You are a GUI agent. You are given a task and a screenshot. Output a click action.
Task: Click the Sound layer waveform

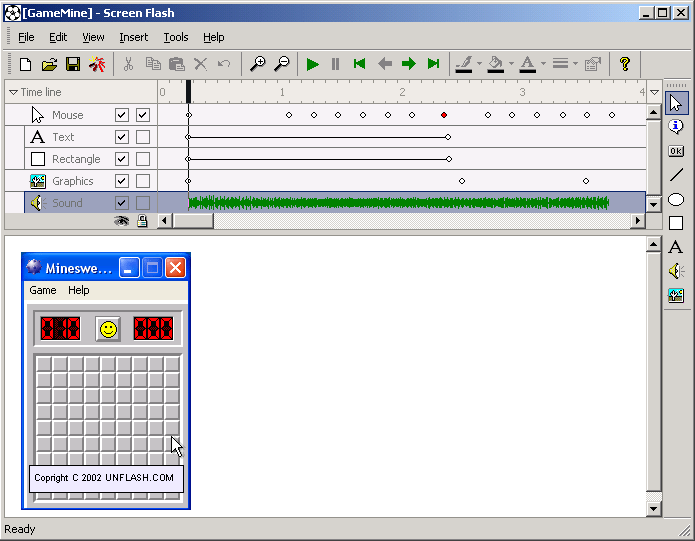pos(398,203)
